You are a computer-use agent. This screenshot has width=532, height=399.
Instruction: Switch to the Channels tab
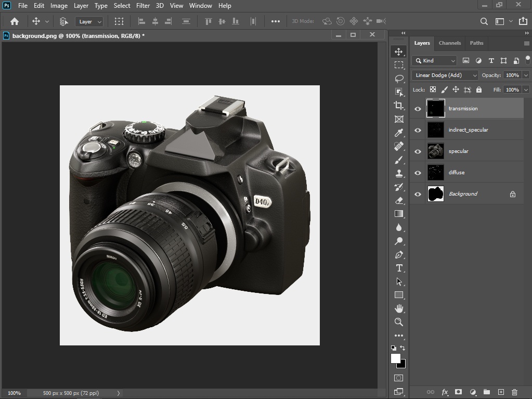[449, 43]
